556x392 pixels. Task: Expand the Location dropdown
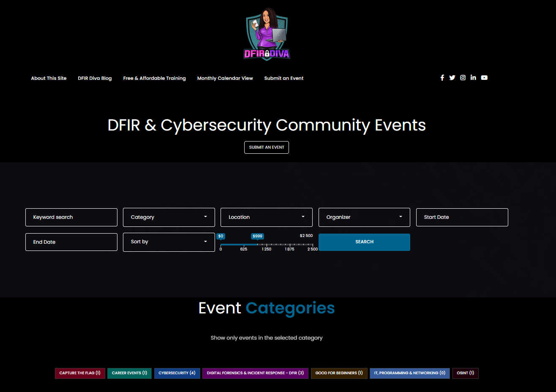(x=267, y=217)
